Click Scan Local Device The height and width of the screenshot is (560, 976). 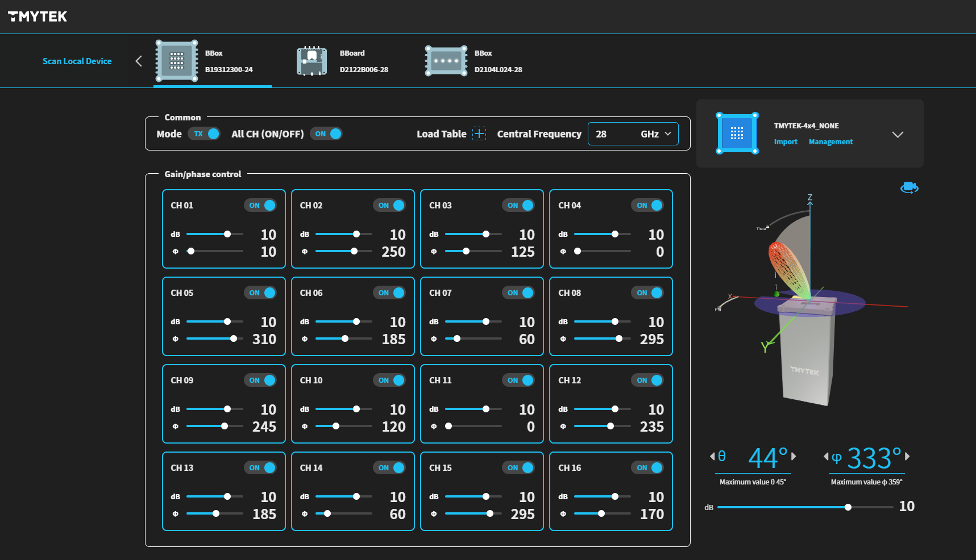coord(77,61)
